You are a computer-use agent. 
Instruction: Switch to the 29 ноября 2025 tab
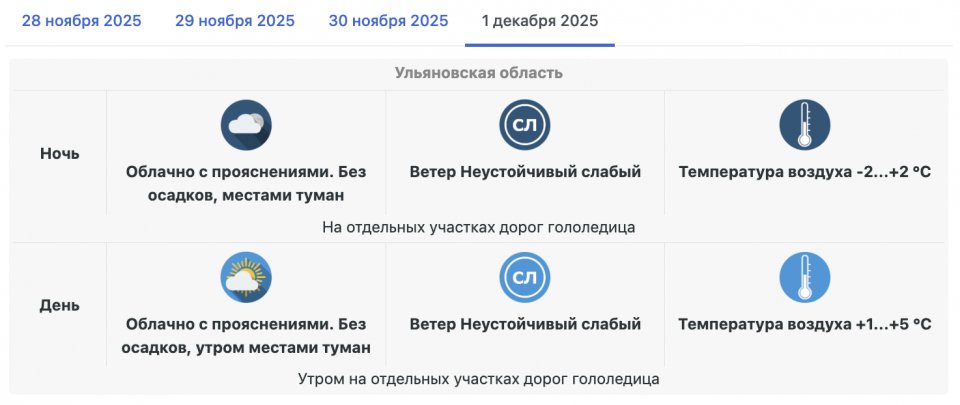pos(235,21)
